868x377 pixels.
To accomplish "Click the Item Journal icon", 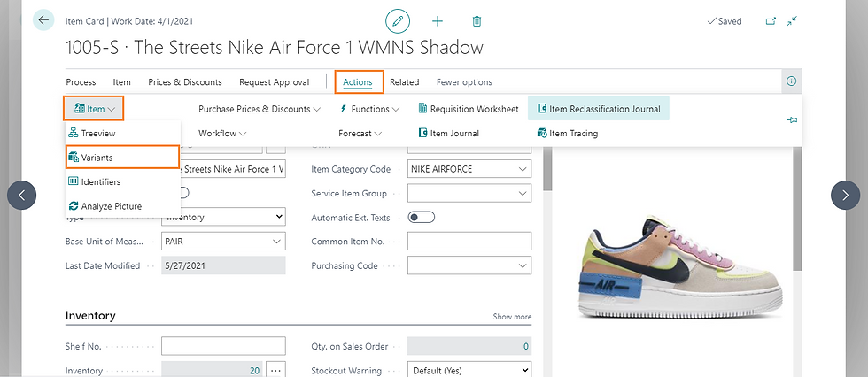I will [x=423, y=134].
